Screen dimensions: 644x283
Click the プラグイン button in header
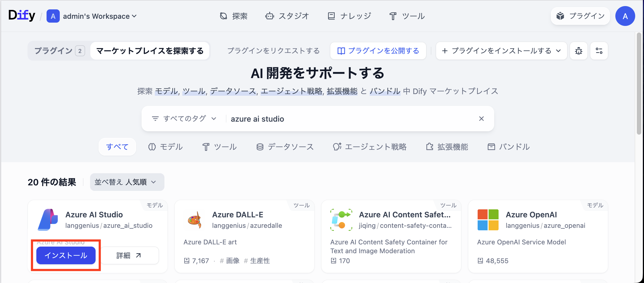pyautogui.click(x=580, y=16)
